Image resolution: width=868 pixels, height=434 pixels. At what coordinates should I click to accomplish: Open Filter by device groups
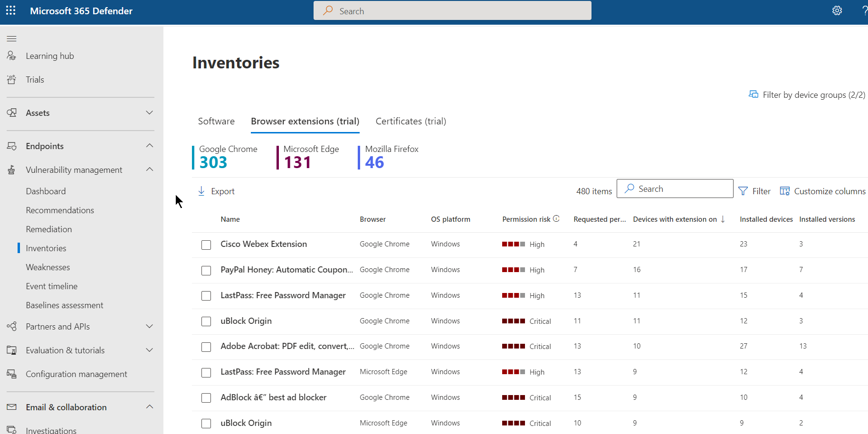[x=807, y=94]
